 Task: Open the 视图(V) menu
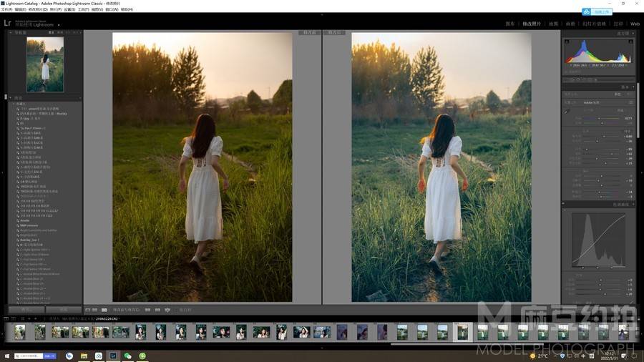point(97,9)
